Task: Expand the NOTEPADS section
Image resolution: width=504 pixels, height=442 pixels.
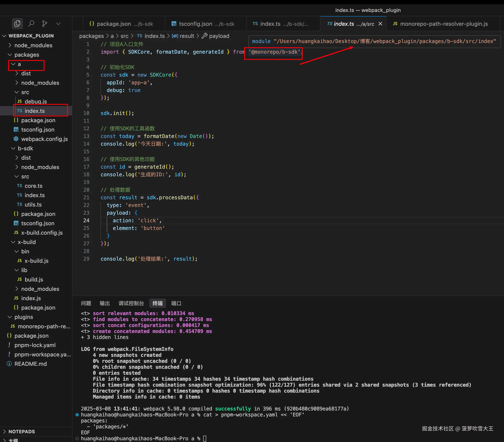Action: pos(22,432)
